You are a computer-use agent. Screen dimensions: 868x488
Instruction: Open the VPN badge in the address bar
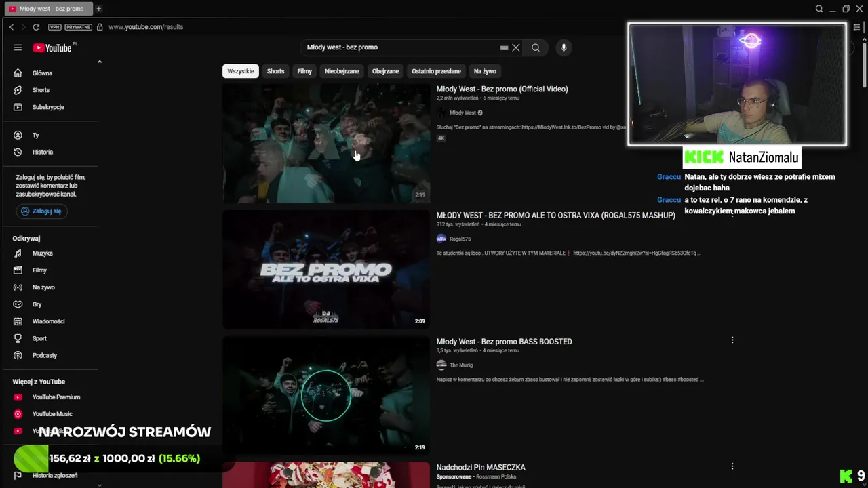pyautogui.click(x=55, y=27)
